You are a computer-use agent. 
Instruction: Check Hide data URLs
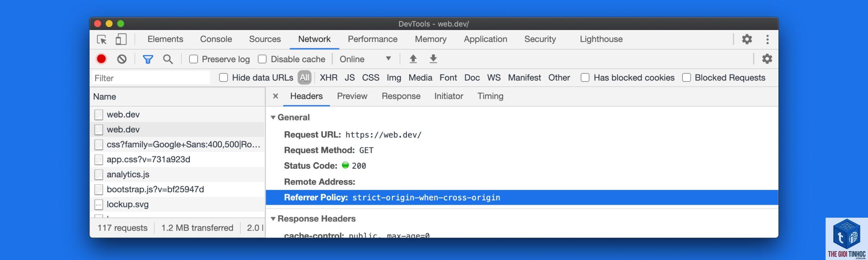tap(223, 78)
